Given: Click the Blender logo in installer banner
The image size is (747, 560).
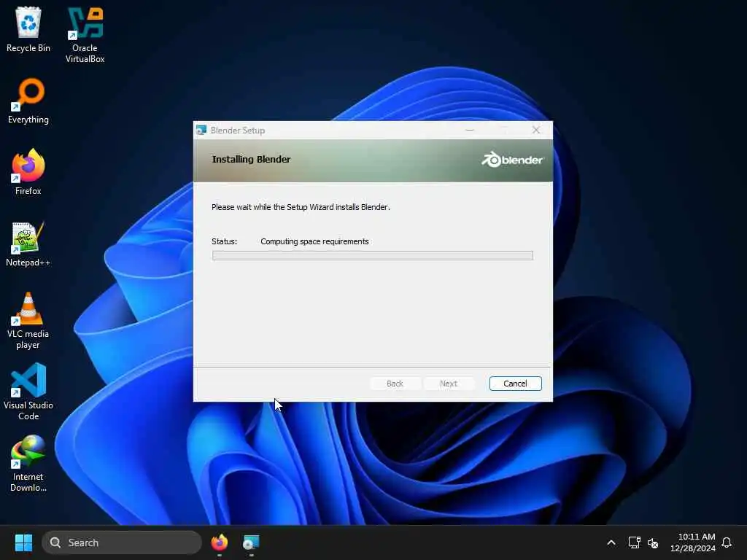Looking at the screenshot, I should click(512, 160).
